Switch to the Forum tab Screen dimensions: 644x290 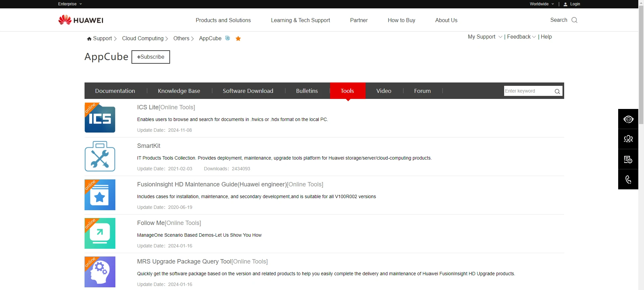[x=422, y=91]
